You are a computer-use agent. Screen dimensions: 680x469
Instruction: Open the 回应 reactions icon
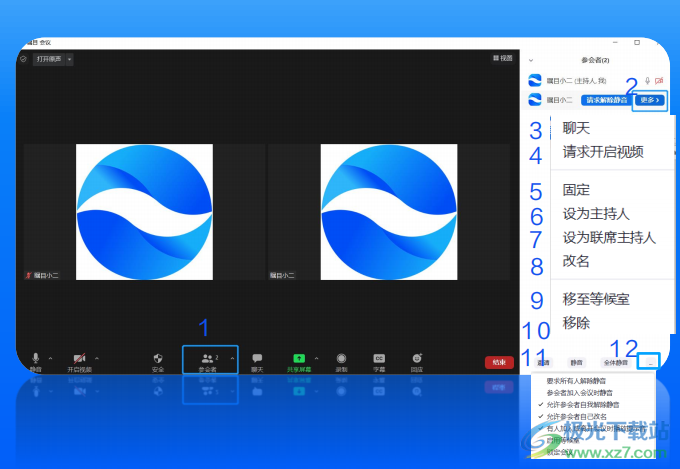[417, 358]
